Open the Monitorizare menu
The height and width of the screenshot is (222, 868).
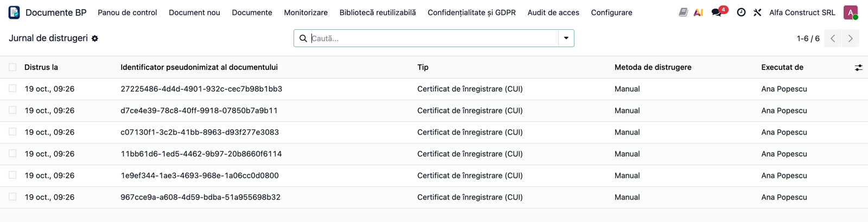coord(306,12)
